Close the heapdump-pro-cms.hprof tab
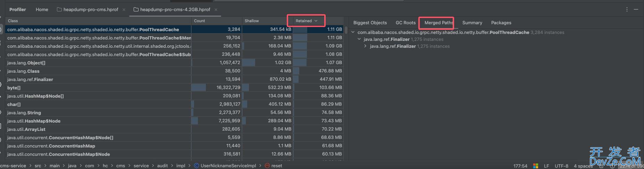The height and width of the screenshot is (169, 644). coord(124,10)
